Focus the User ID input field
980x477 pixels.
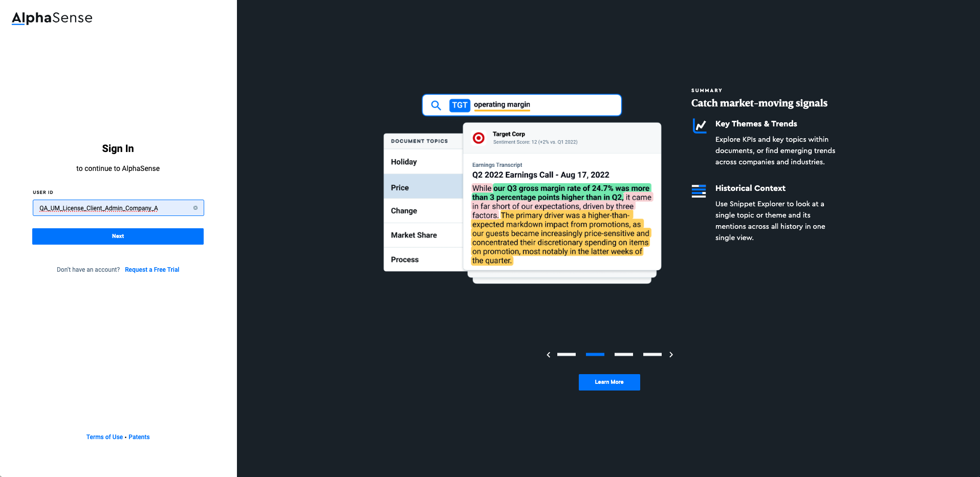(x=118, y=208)
